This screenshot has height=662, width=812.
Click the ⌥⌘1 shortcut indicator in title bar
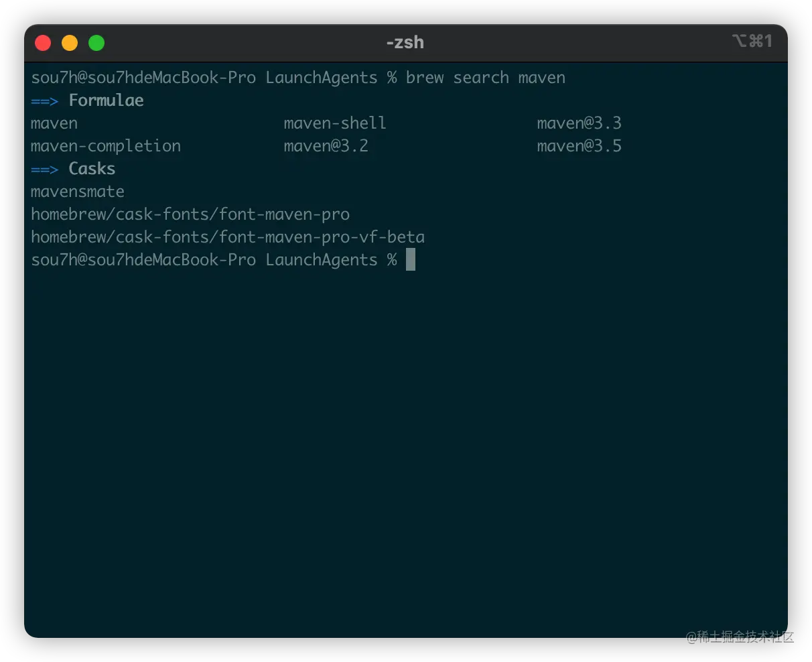coord(752,42)
